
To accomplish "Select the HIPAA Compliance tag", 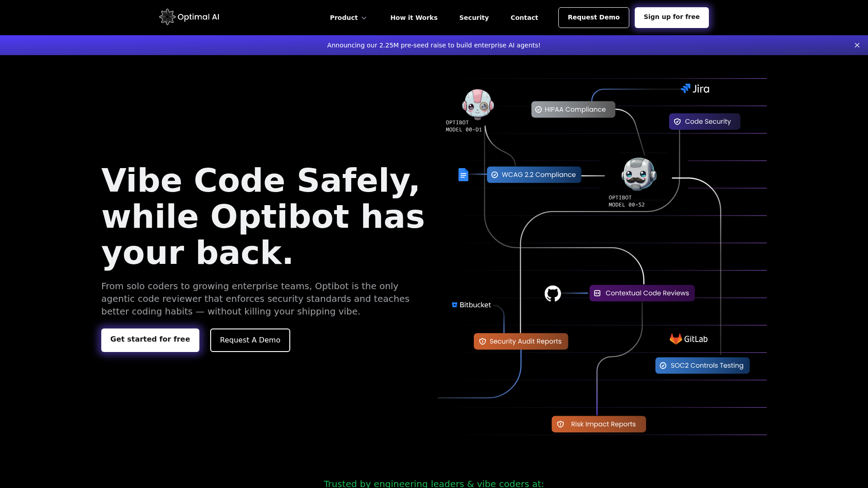I will 573,110.
